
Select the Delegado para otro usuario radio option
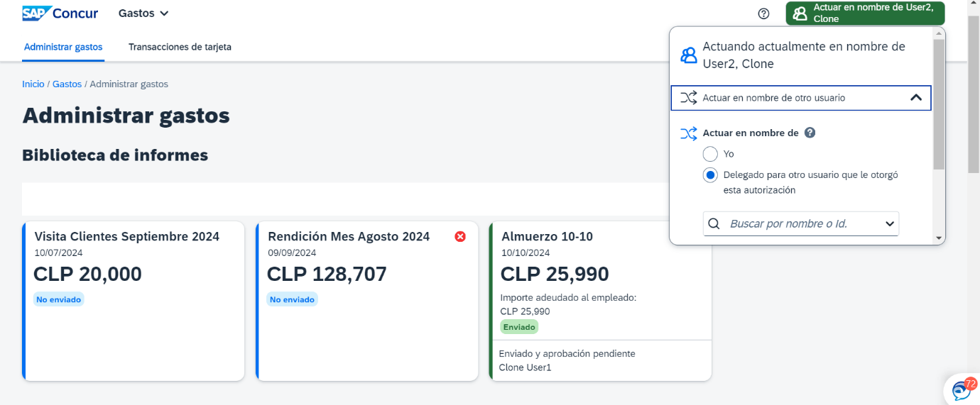710,174
